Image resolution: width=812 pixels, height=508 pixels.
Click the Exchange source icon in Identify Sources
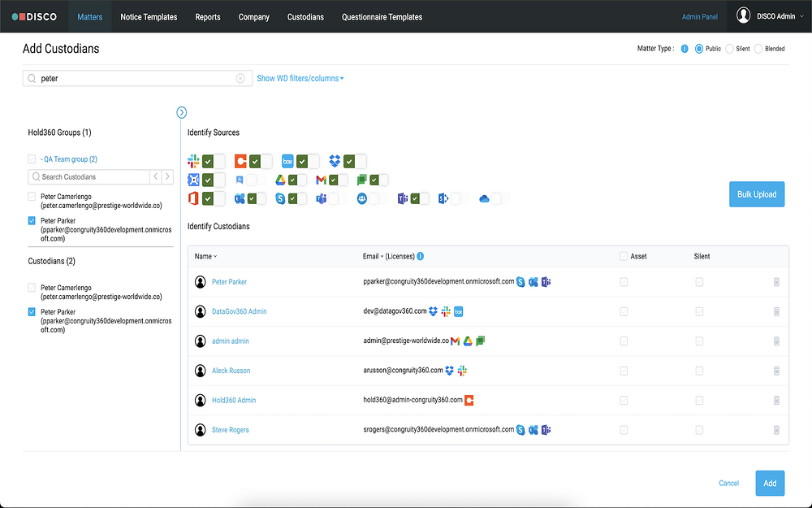(x=240, y=198)
